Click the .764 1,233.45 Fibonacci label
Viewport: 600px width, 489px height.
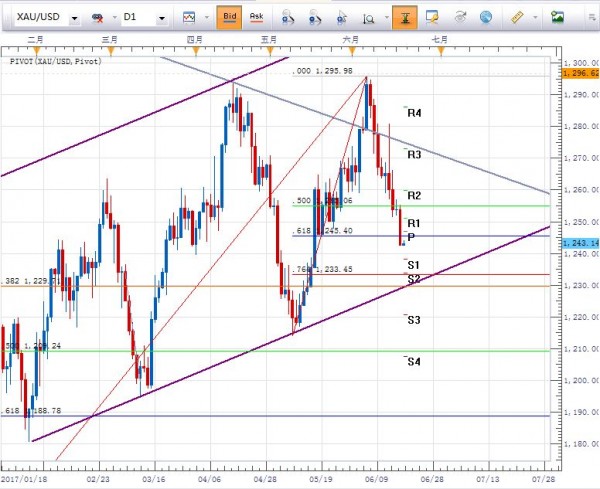pyautogui.click(x=323, y=269)
